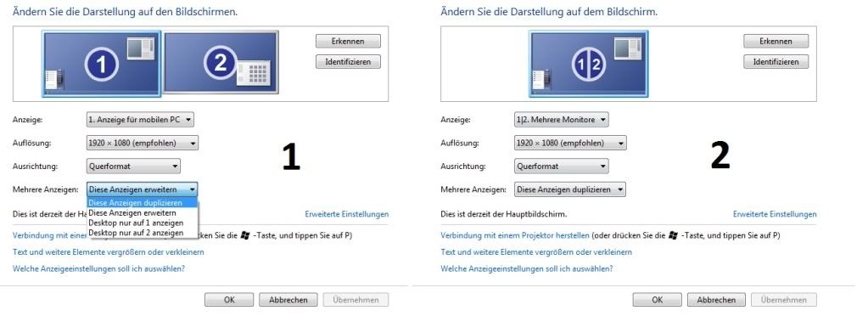This screenshot has width=868, height=316.
Task: Open 'Diese Anzeigen duplizieren' dropdown in right dialog
Action: click(x=570, y=189)
